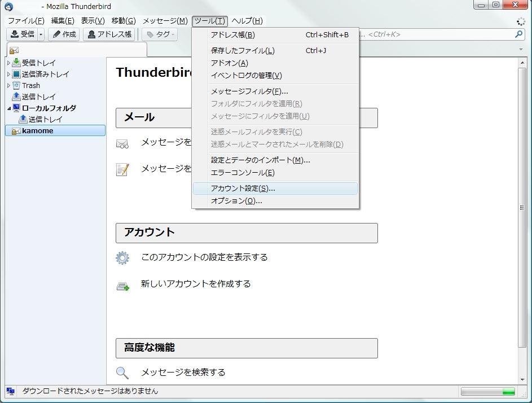Open このアカウントの設定を表示する link
Image resolution: width=532 pixels, height=403 pixels.
204,257
